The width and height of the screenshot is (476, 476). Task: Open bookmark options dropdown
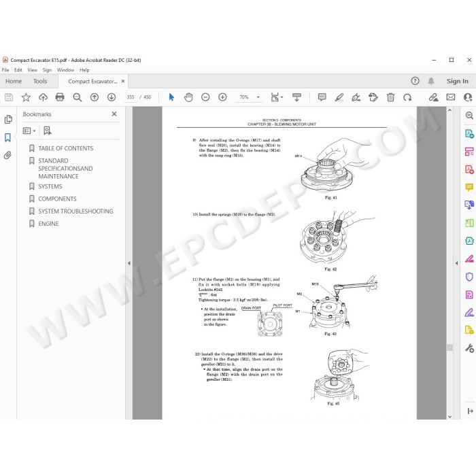point(29,131)
